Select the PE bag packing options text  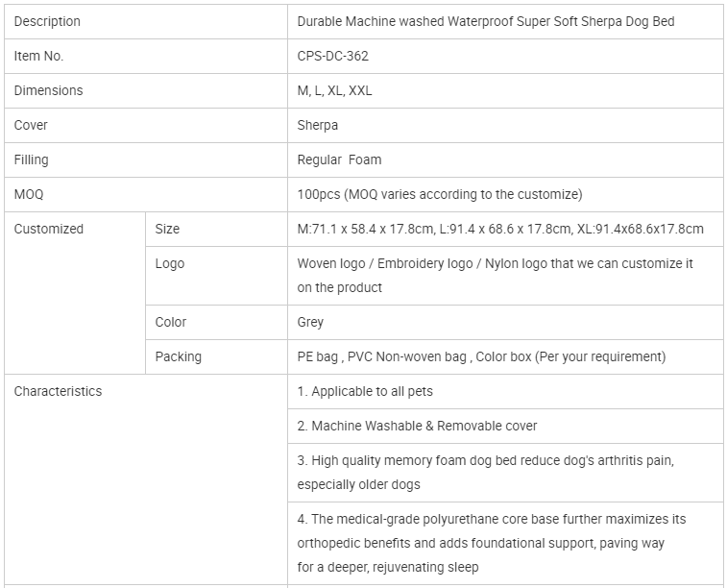[481, 356]
